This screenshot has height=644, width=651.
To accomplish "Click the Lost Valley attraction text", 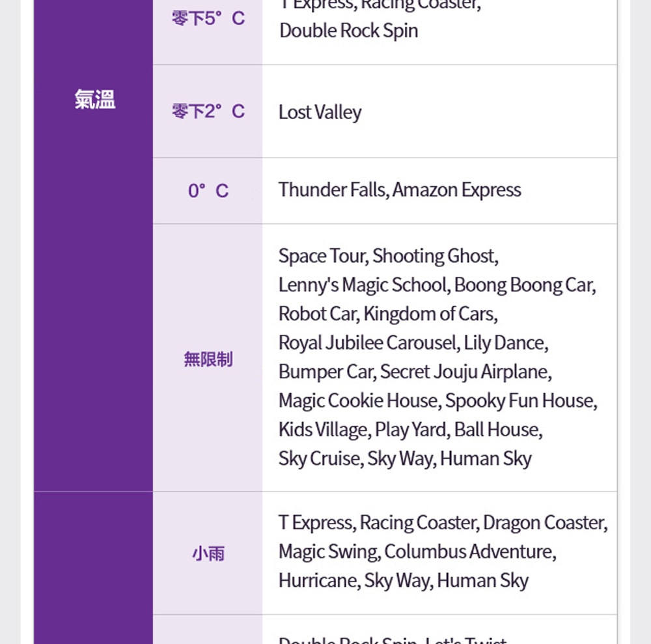I will pos(320,112).
